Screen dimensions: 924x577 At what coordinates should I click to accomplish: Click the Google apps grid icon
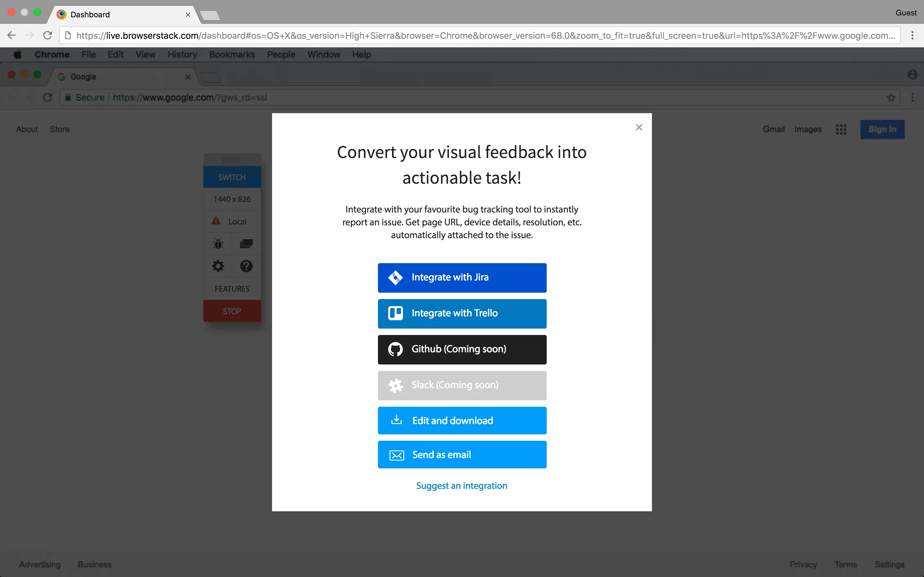tap(841, 130)
